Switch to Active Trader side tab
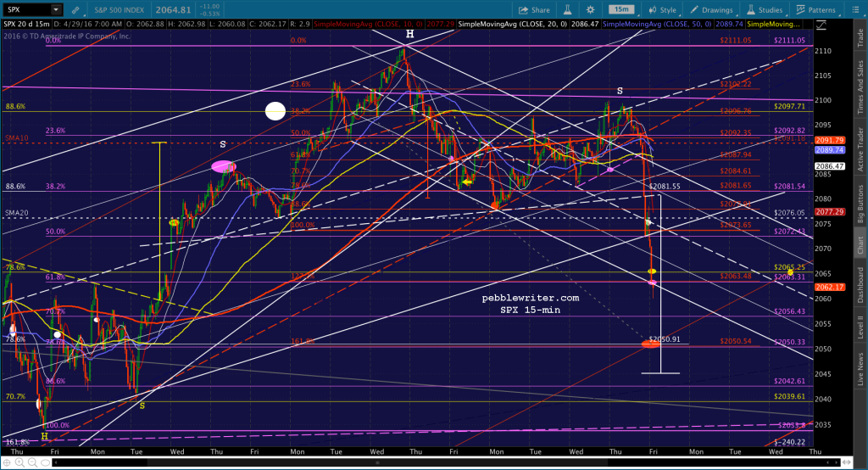The image size is (868, 470). coord(860,149)
